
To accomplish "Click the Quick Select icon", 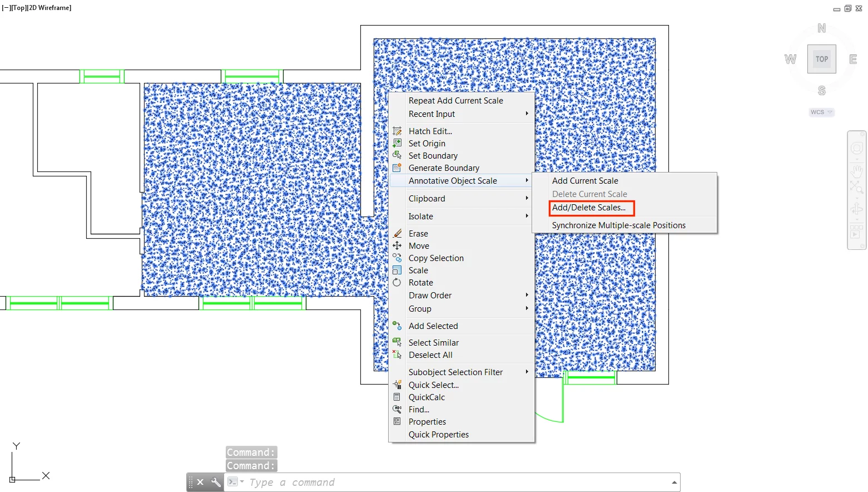I will [397, 384].
